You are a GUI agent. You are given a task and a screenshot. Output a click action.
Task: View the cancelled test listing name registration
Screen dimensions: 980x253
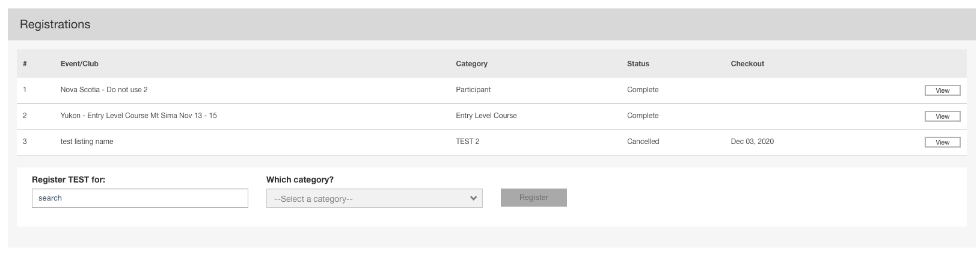click(942, 142)
